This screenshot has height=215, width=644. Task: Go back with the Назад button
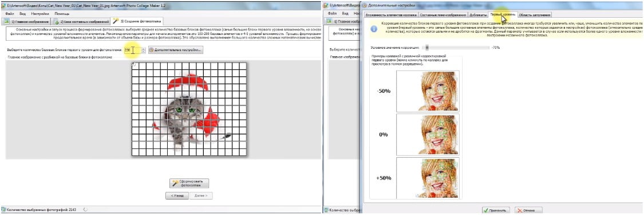point(177,196)
